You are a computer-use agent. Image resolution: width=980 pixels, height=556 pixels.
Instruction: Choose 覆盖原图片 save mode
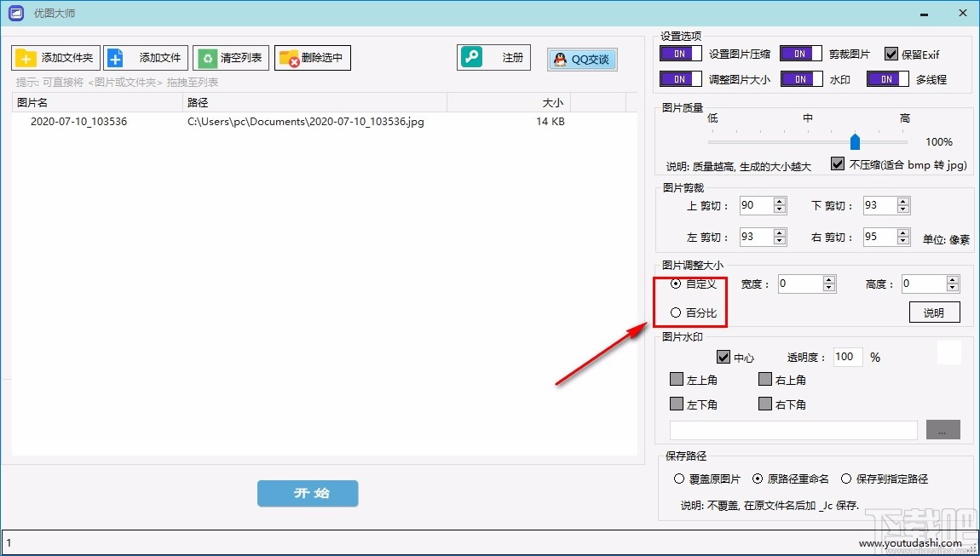tap(680, 479)
